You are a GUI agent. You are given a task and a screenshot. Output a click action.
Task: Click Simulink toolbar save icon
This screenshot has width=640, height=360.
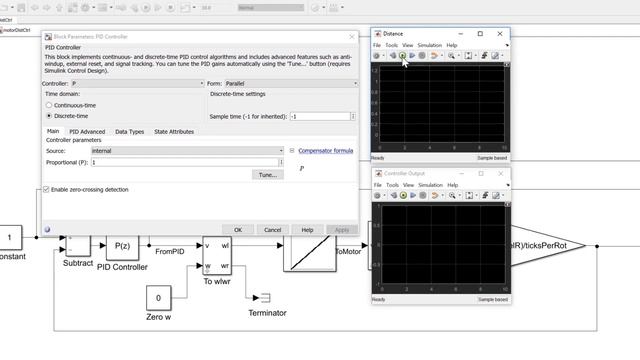[21, 8]
